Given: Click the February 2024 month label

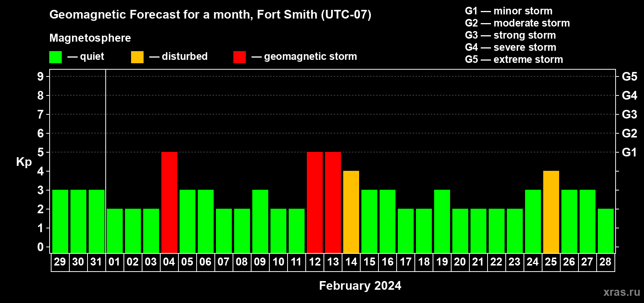Looking at the screenshot, I should [360, 286].
